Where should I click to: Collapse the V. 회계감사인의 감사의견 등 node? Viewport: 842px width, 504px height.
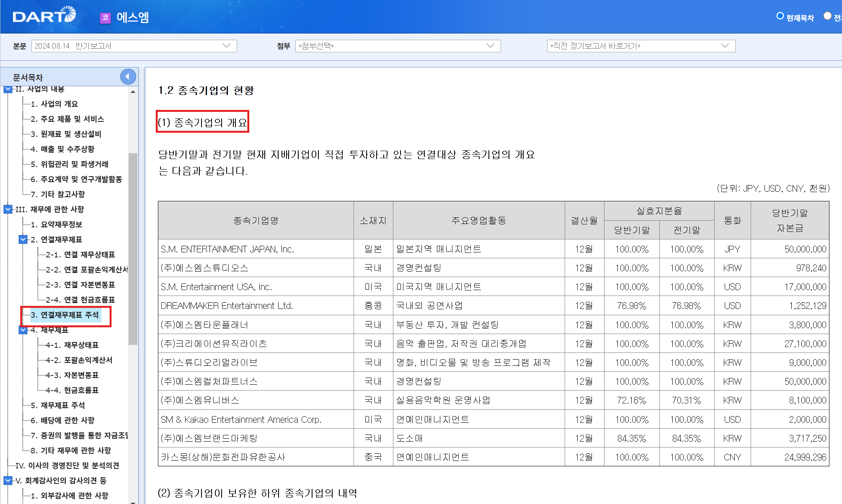coord(8,481)
